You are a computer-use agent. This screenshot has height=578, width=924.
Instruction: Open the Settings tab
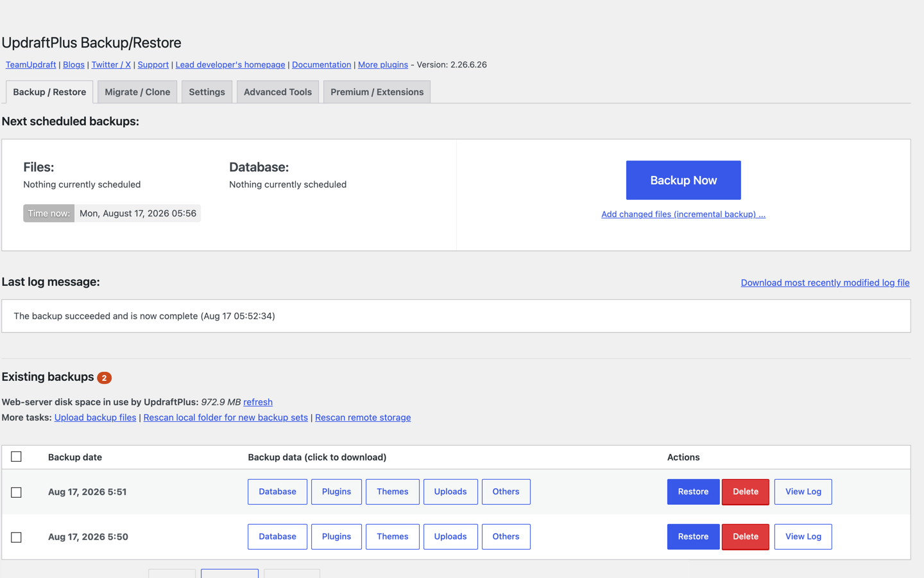click(x=207, y=92)
